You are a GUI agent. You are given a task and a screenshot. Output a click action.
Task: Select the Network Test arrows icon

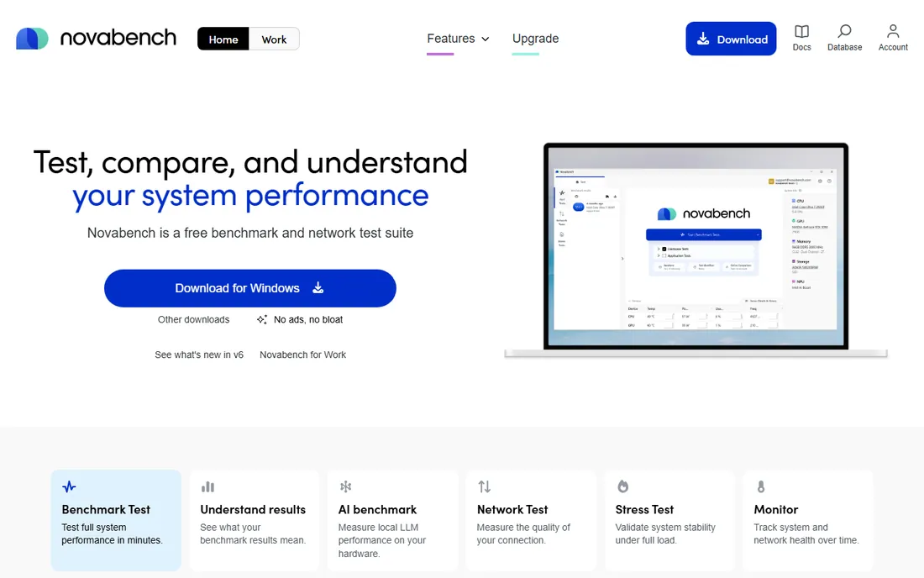click(485, 486)
